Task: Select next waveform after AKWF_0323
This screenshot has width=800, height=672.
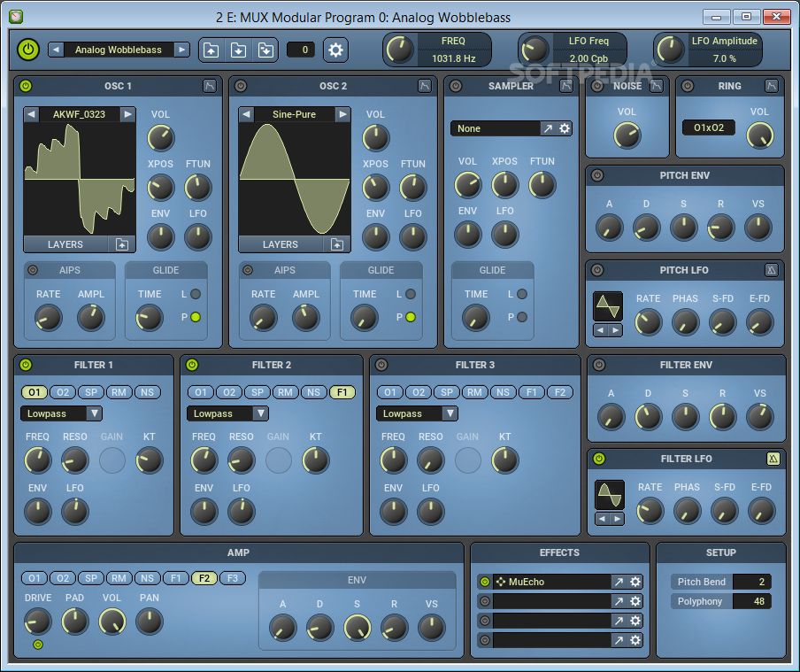Action: tap(127, 114)
